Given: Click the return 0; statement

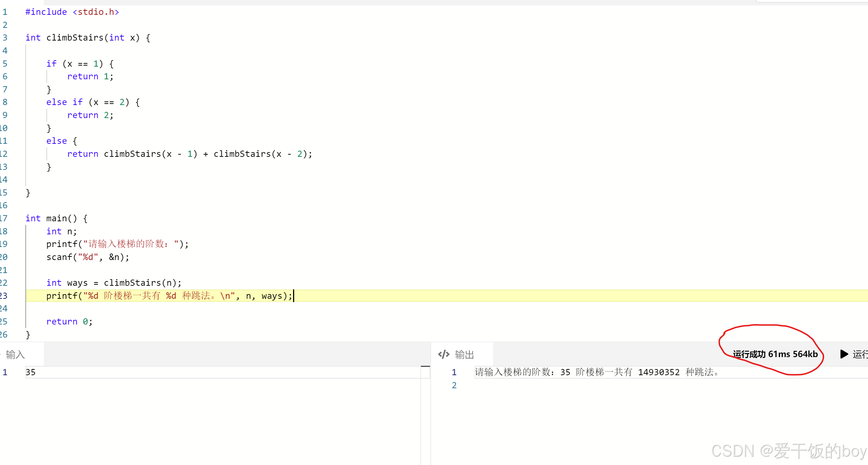Looking at the screenshot, I should tap(69, 322).
